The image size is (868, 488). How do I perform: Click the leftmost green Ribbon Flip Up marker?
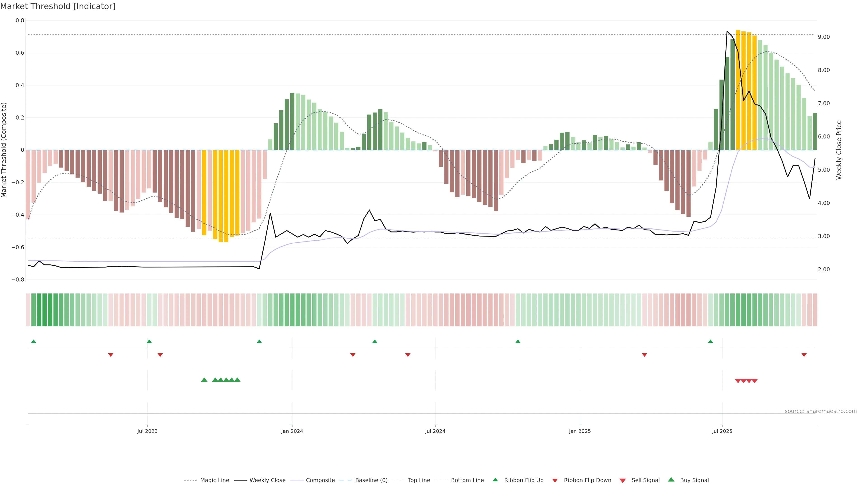[33, 342]
